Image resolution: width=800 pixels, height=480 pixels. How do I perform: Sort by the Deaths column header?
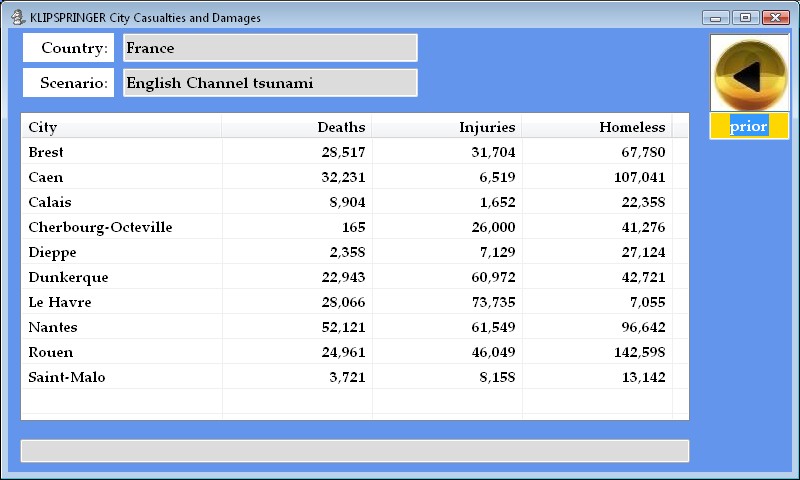296,127
